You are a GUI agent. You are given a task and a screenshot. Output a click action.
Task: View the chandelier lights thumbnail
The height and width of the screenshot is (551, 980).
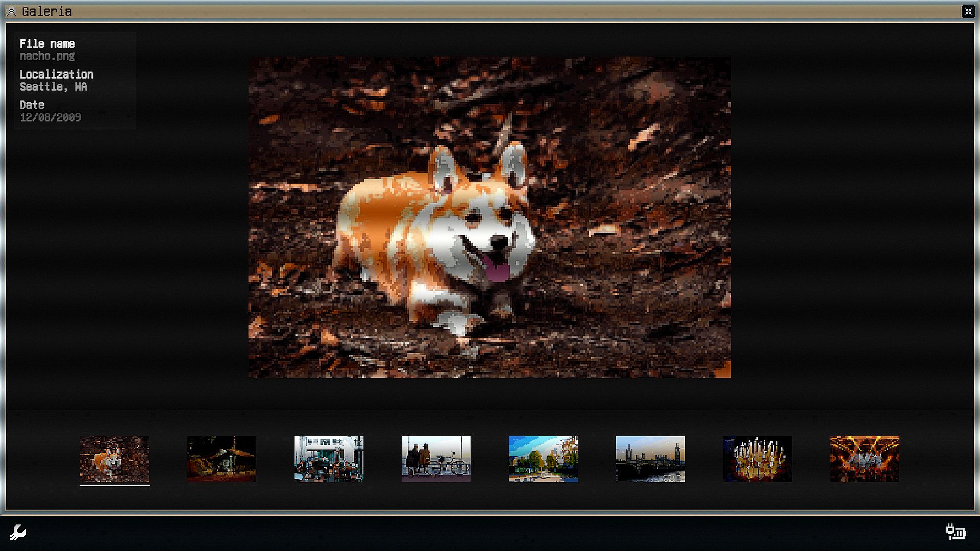click(x=757, y=459)
